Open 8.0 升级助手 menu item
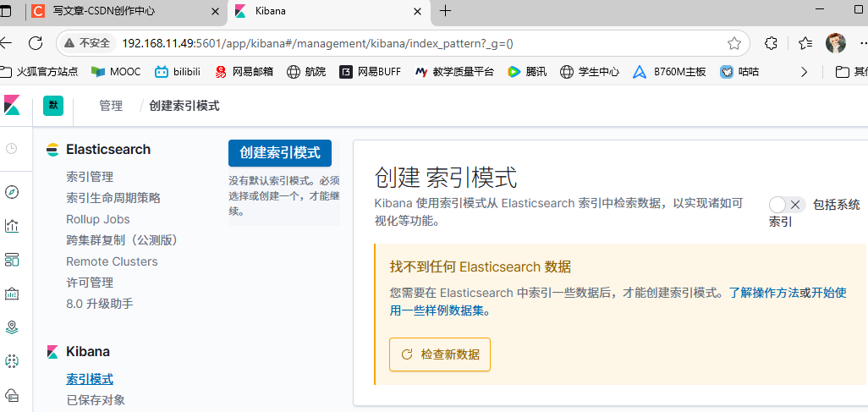The image size is (868, 412). (x=100, y=304)
